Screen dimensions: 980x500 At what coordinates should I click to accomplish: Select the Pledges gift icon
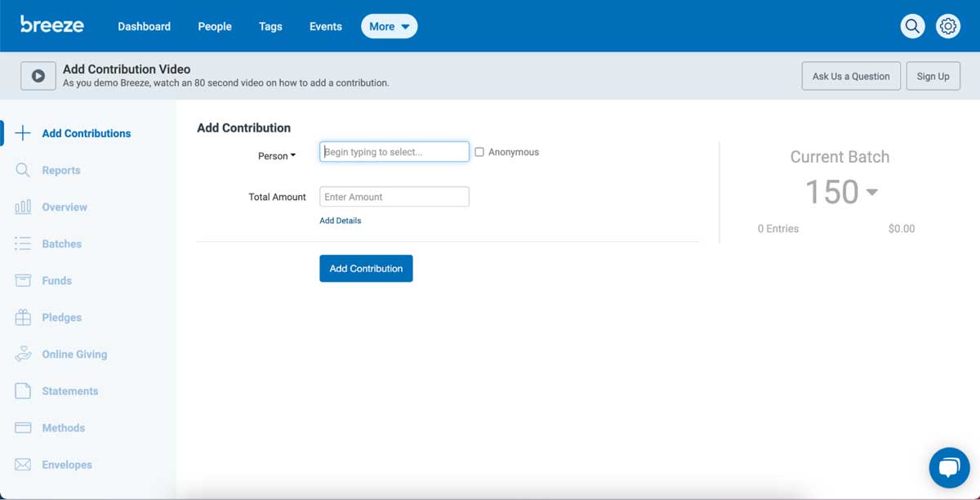[x=23, y=317]
